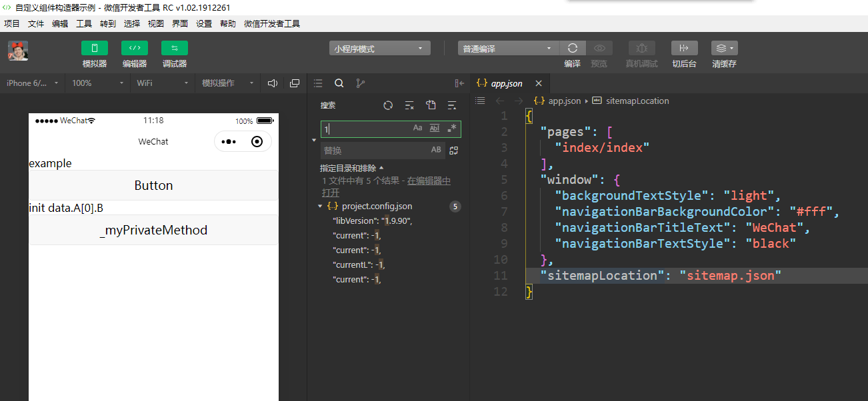
Task: Open the 微信开发者工具 menu
Action: tap(272, 23)
